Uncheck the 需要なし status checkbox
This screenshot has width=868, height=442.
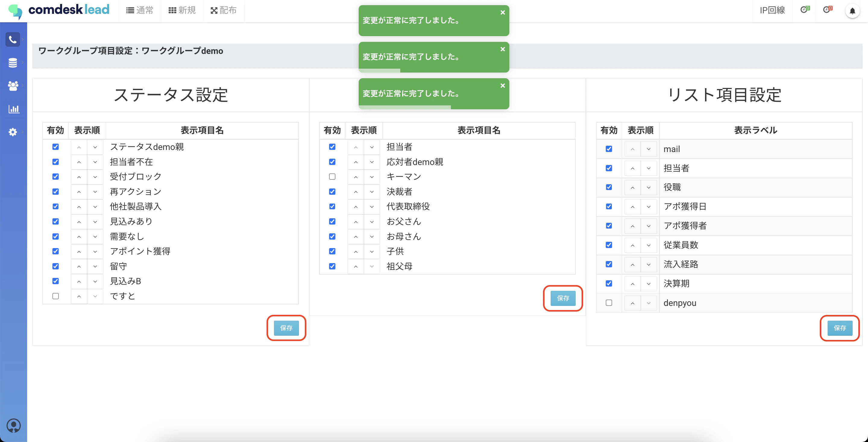pos(55,236)
